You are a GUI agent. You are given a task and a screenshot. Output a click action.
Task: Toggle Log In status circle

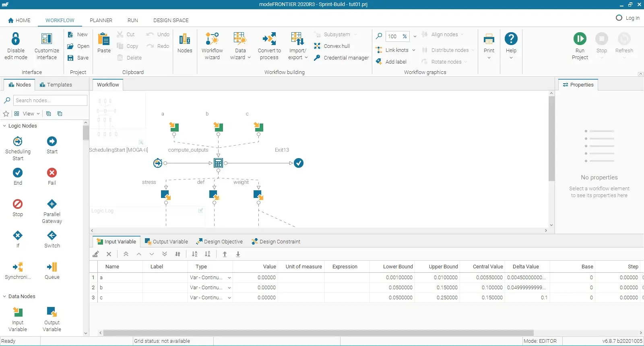pyautogui.click(x=619, y=18)
